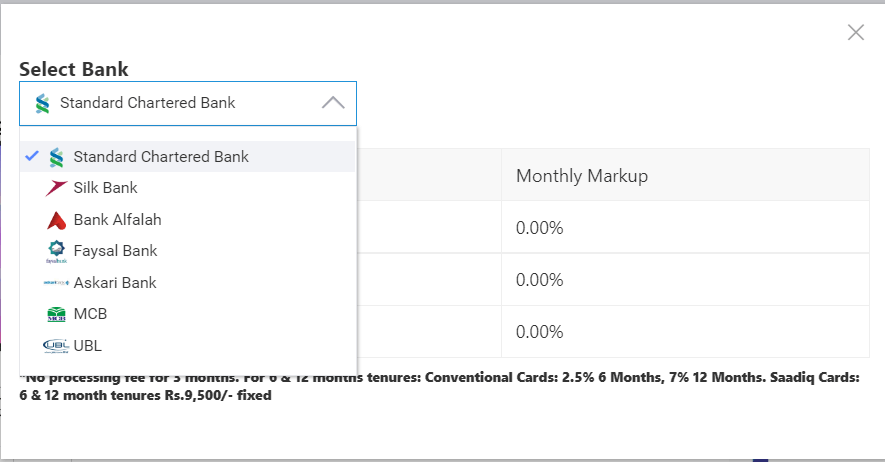Viewport: 885px width, 462px height.
Task: Choose Askari Bank option
Action: 188,283
